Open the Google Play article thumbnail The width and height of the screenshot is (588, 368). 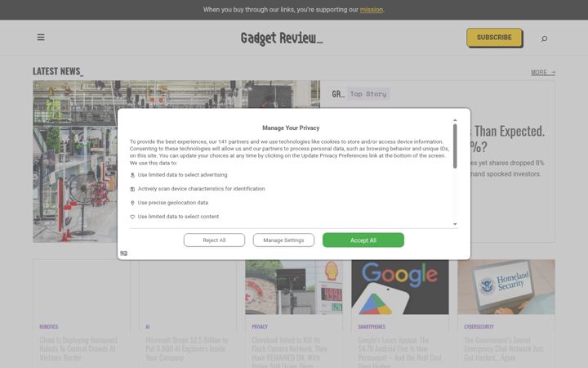pos(399,287)
